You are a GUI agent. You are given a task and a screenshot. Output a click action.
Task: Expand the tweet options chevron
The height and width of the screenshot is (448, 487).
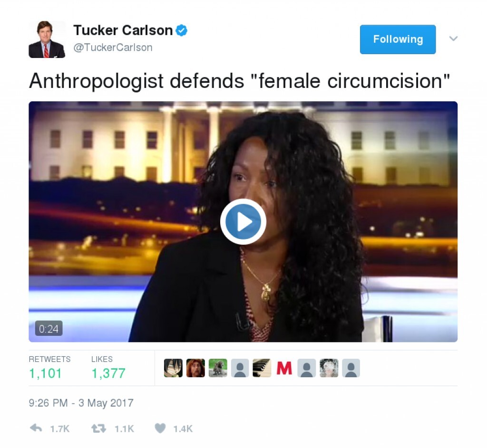[453, 39]
